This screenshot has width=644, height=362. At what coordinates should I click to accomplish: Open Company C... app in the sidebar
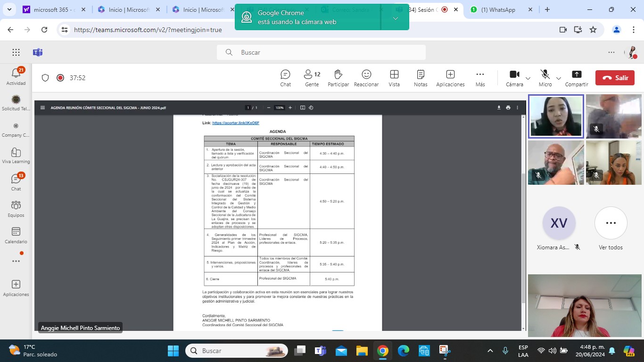(16, 129)
